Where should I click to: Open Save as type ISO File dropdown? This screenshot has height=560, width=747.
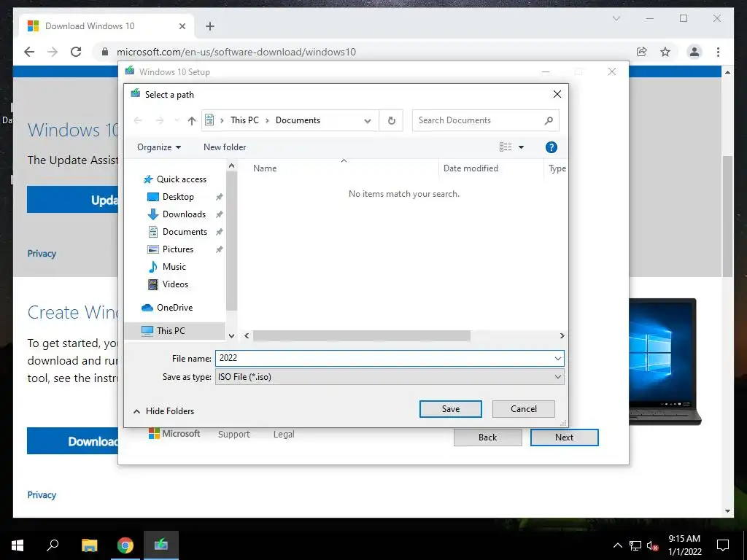point(390,377)
